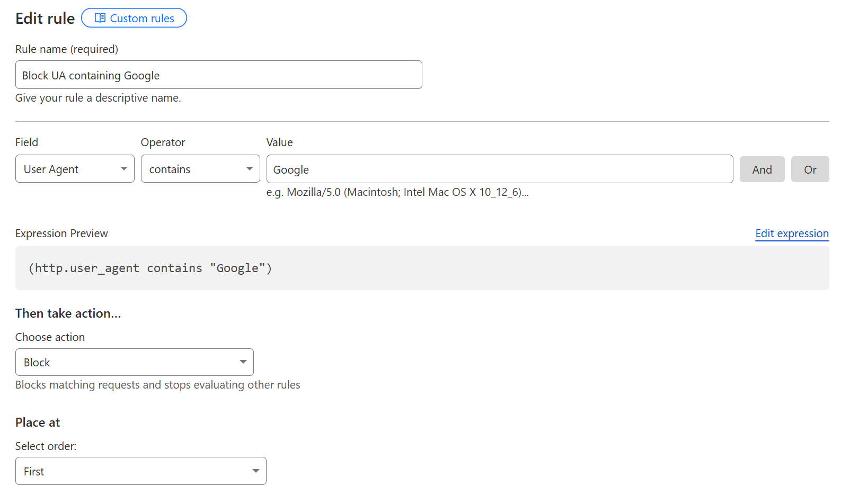Open the Custom rules documentation button

click(134, 18)
